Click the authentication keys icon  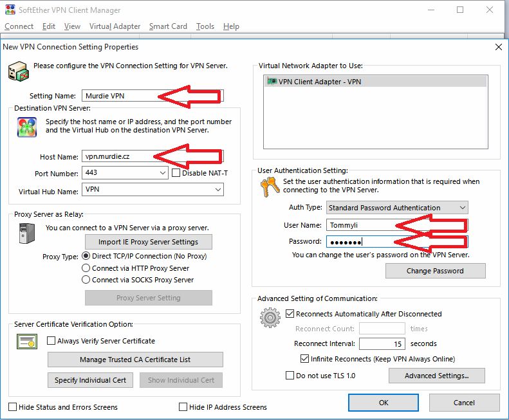coord(270,187)
